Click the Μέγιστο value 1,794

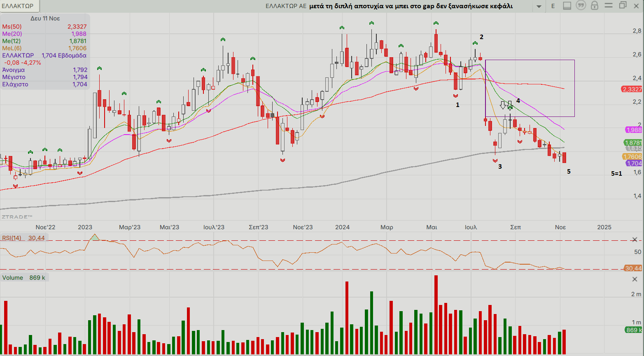point(80,77)
